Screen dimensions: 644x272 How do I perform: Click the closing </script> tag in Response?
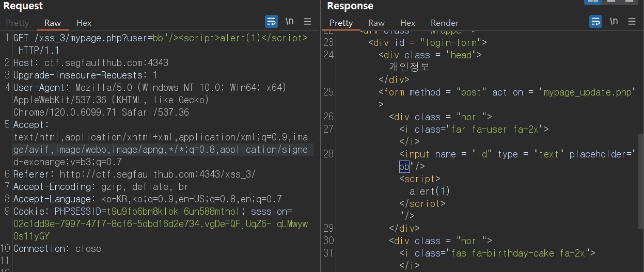pos(422,203)
